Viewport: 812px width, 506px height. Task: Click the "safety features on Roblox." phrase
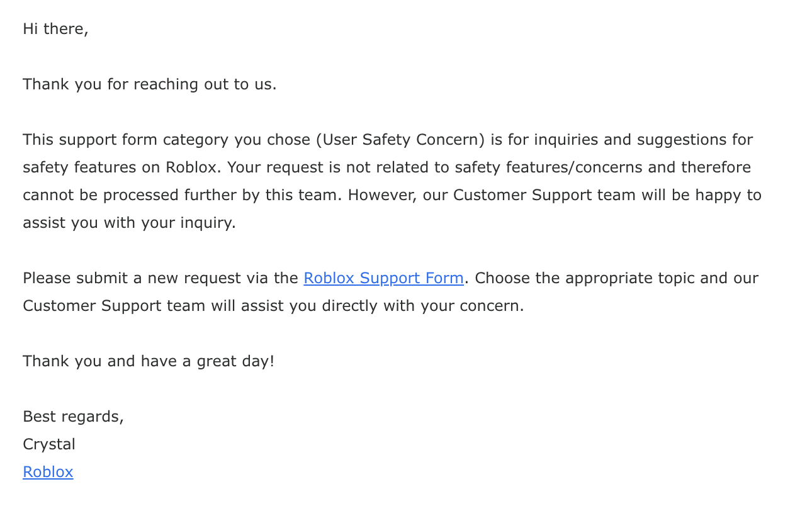click(x=122, y=167)
